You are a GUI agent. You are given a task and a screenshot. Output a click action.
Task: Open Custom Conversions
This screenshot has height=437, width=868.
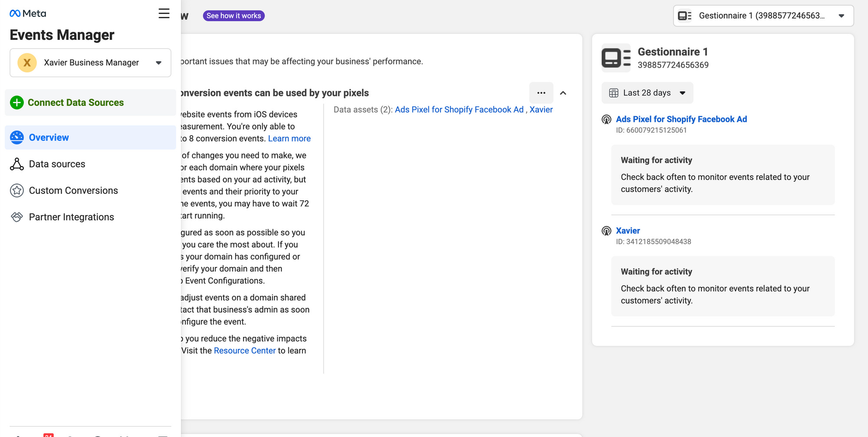[x=90, y=190]
